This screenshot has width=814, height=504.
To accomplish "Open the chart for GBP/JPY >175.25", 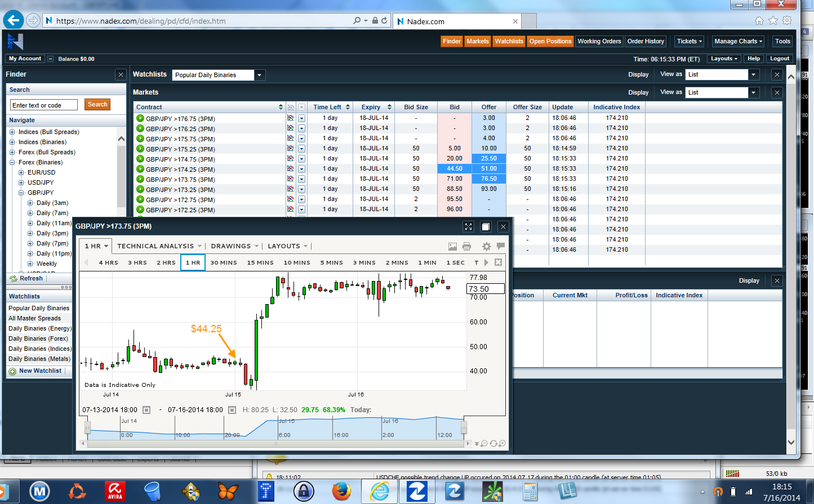I will pos(291,149).
